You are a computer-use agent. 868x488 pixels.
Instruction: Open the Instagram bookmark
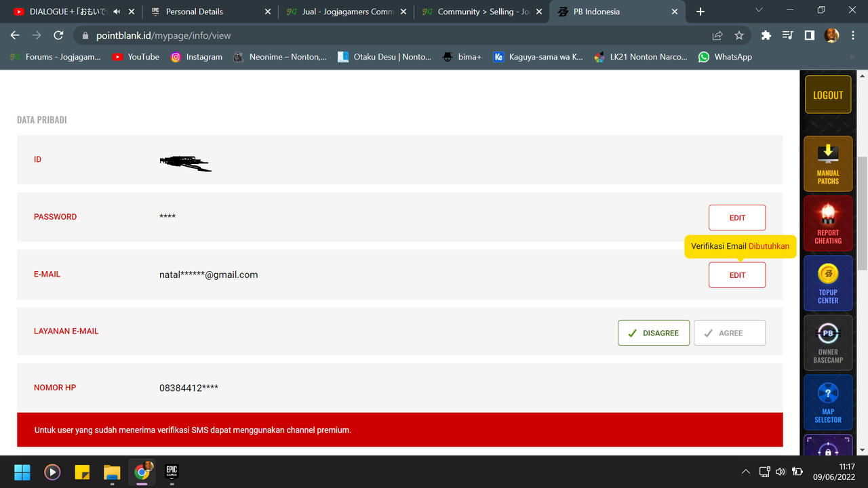pos(197,57)
